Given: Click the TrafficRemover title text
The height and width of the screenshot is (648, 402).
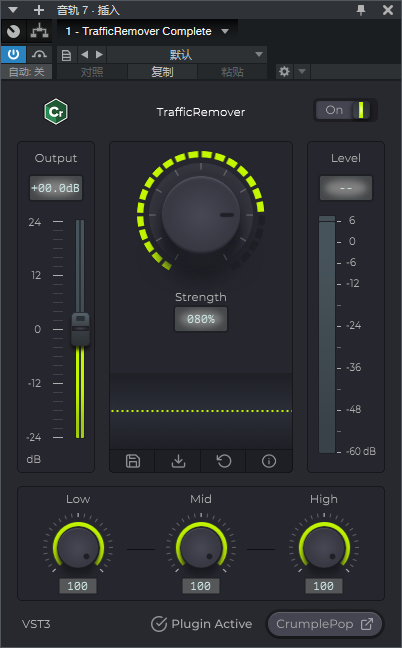Looking at the screenshot, I should pos(201,112).
